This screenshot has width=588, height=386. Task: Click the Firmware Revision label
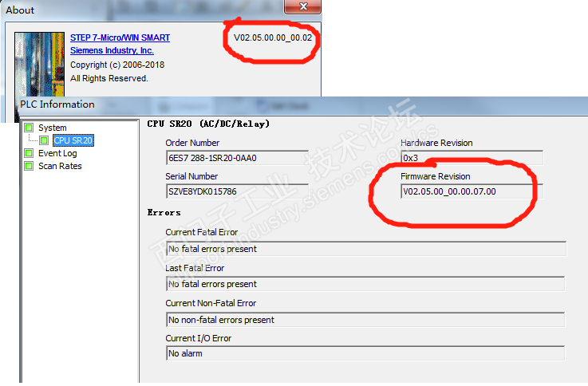click(x=436, y=176)
